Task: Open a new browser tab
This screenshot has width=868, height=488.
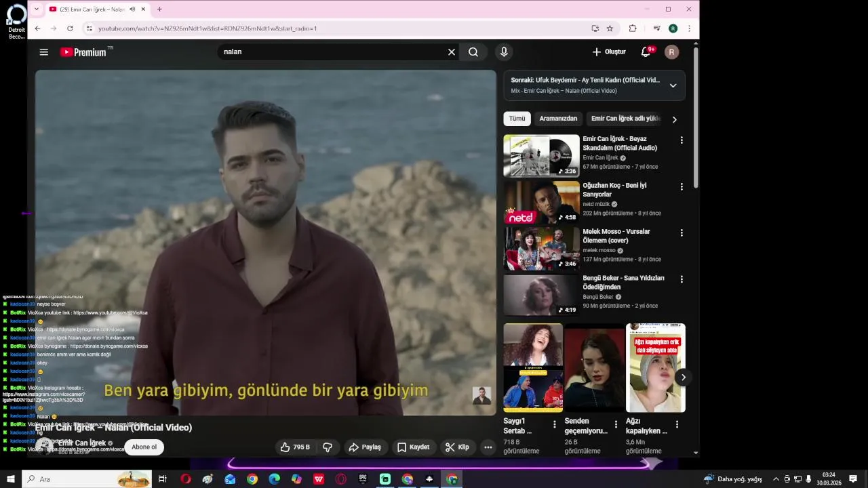Action: tap(159, 9)
